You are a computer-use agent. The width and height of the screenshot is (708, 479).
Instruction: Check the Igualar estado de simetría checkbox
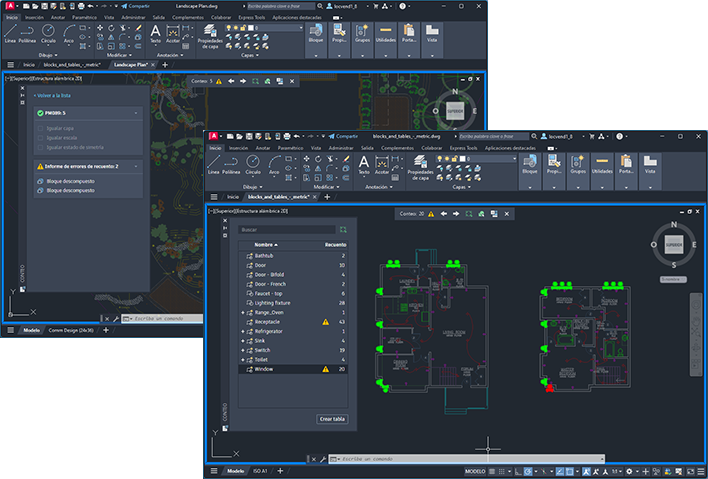(40, 147)
